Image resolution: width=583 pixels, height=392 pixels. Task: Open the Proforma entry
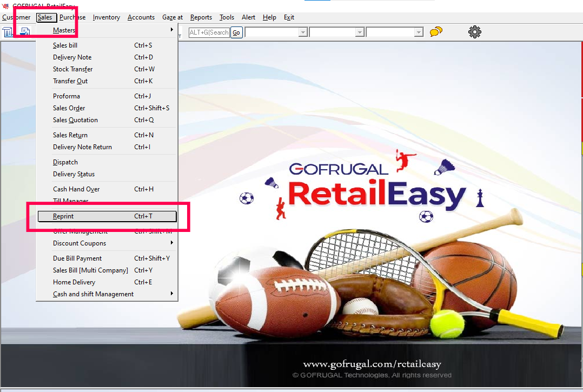click(x=107, y=96)
